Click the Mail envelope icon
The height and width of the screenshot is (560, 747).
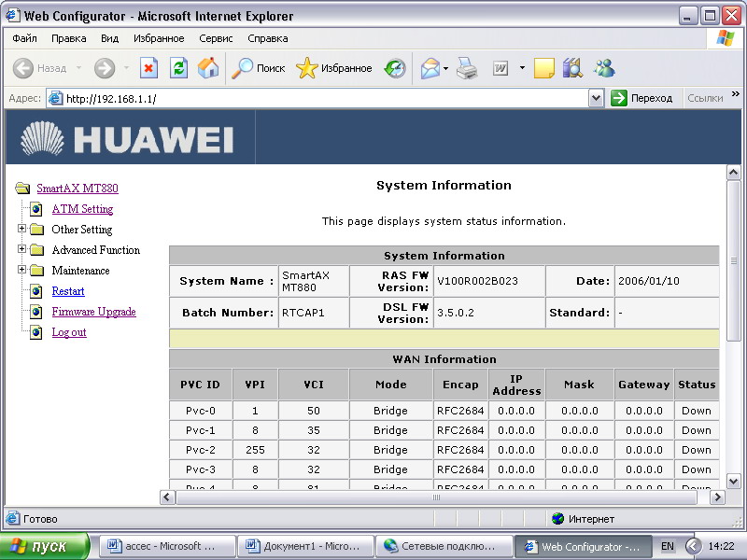point(430,68)
